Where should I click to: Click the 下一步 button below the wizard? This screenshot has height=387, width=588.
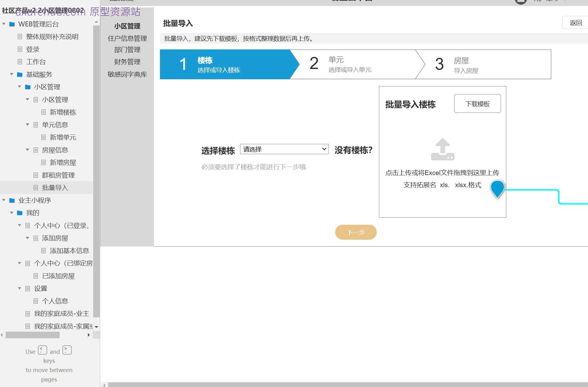click(x=355, y=232)
